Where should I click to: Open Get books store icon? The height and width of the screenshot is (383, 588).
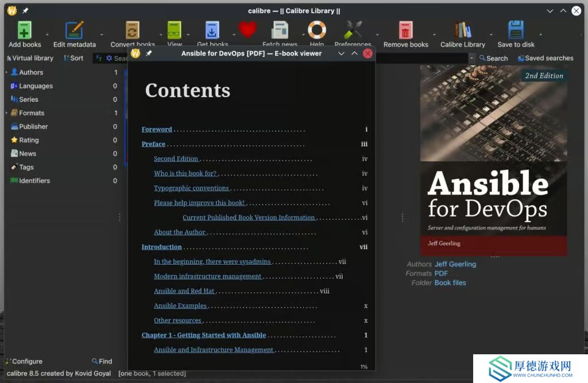point(212,30)
